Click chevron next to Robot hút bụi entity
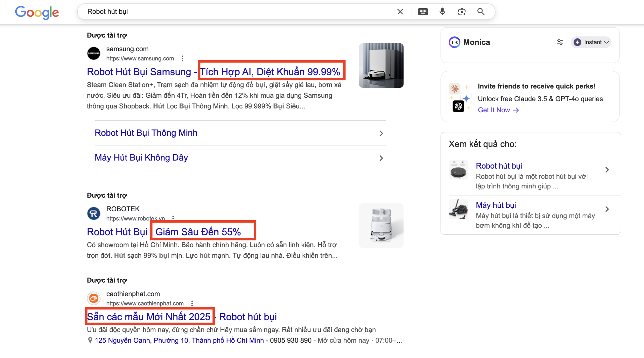 click(607, 170)
